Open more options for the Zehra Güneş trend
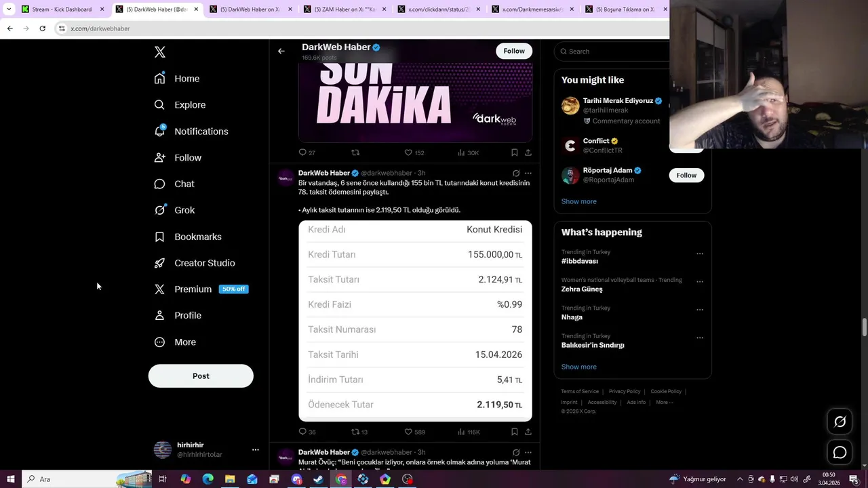The width and height of the screenshot is (868, 488). click(x=700, y=281)
